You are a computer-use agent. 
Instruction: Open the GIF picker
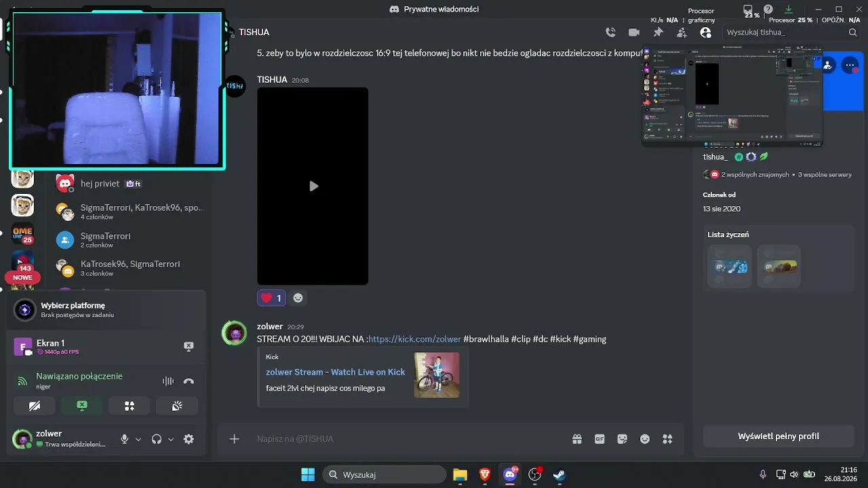[x=599, y=439]
